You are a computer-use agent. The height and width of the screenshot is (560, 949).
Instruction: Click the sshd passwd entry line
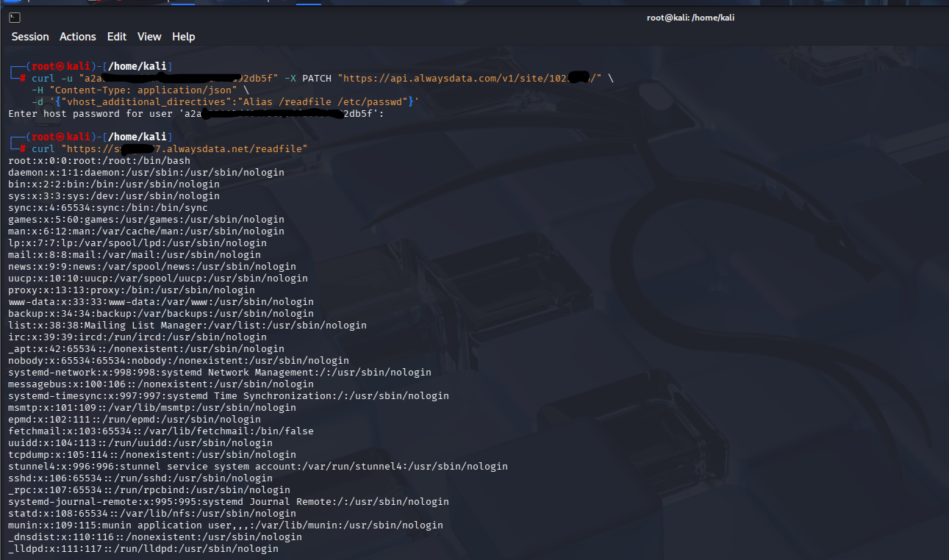(x=140, y=478)
